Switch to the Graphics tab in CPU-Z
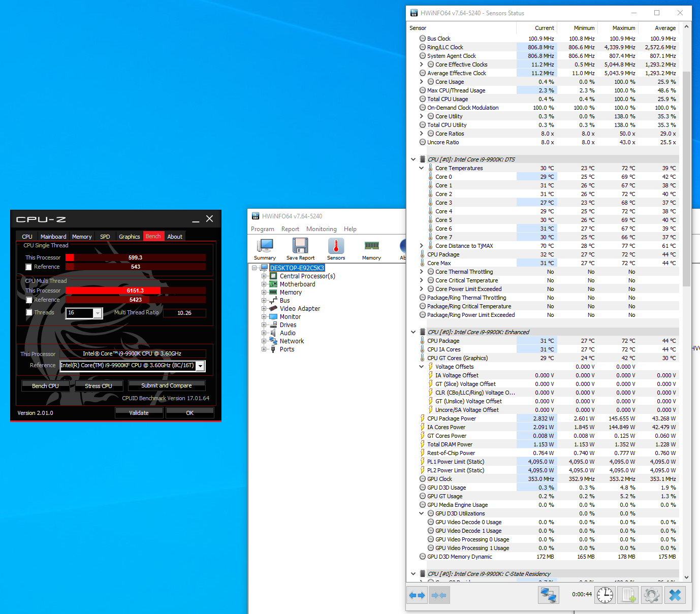Image resolution: width=700 pixels, height=614 pixels. 129,237
